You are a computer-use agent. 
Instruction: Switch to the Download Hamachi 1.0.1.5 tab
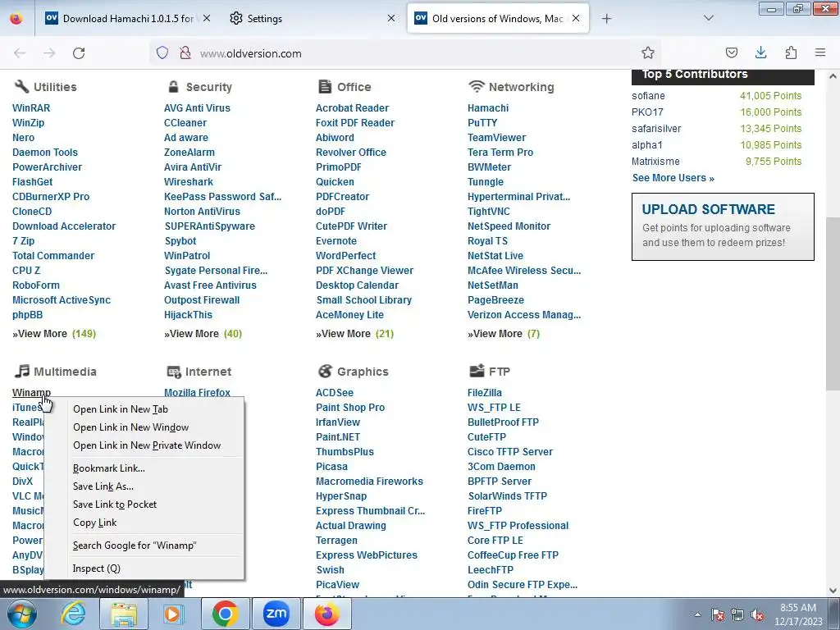point(127,18)
